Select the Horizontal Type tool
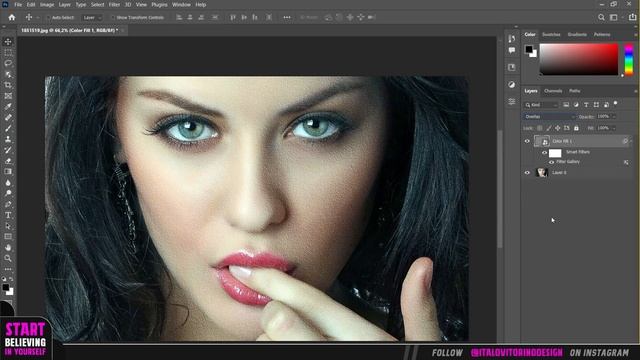The image size is (640, 360). pos(8,215)
